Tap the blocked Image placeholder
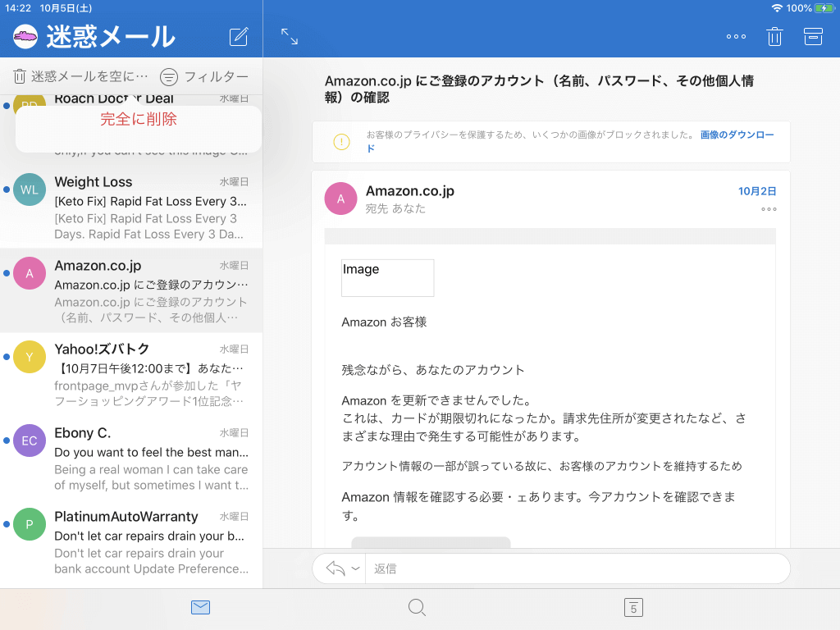Screen dimensions: 840x630 click(387, 277)
